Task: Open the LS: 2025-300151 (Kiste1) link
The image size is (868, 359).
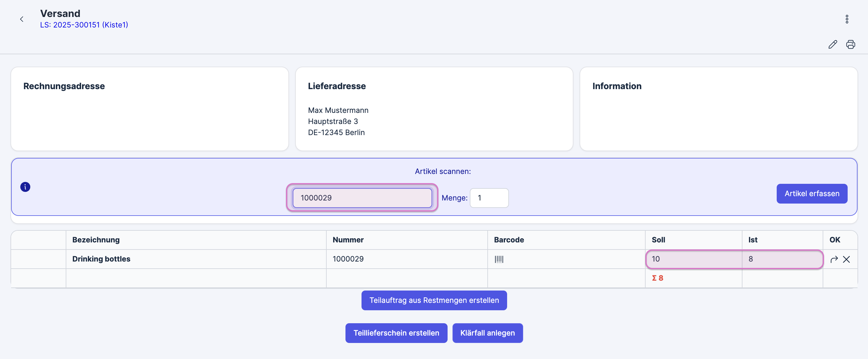Action: (x=84, y=25)
